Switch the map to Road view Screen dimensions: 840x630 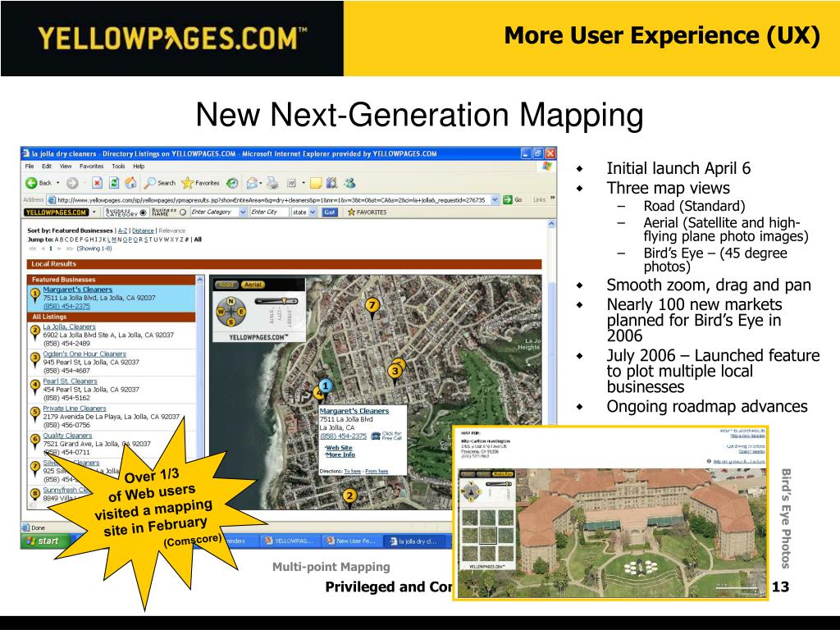tap(226, 285)
